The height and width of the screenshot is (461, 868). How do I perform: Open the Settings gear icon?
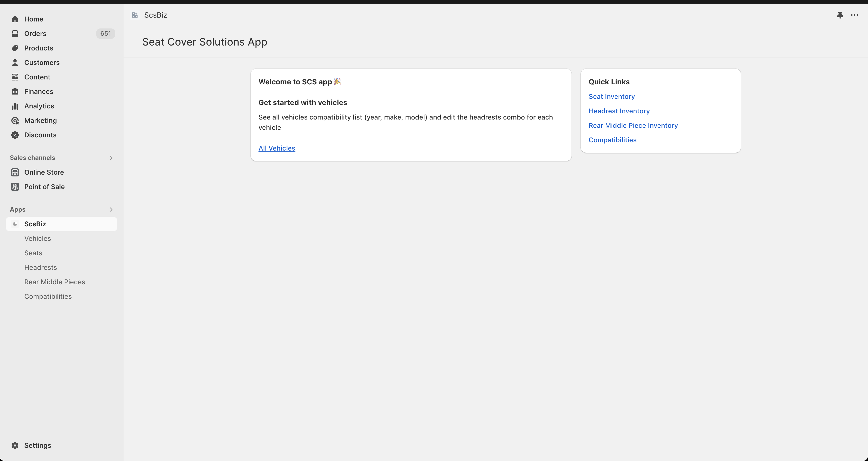pyautogui.click(x=15, y=445)
